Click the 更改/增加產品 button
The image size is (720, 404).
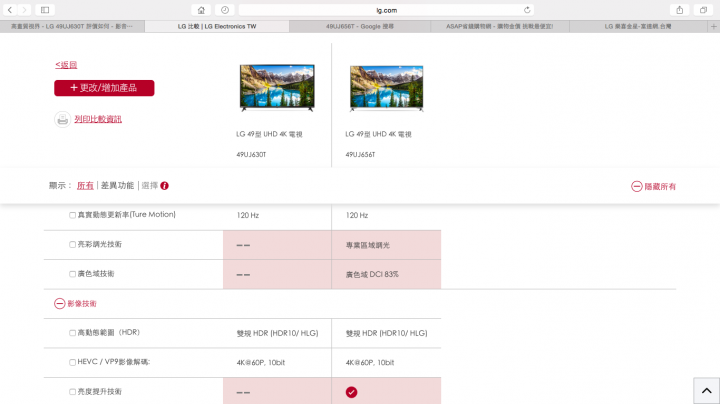click(x=104, y=88)
